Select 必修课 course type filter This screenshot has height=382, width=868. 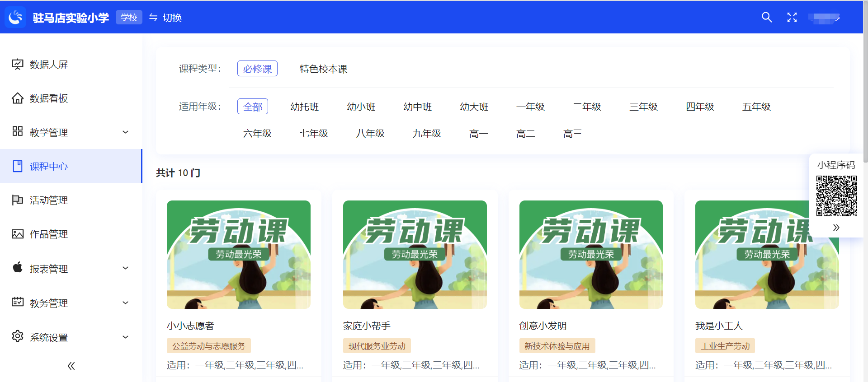tap(257, 69)
